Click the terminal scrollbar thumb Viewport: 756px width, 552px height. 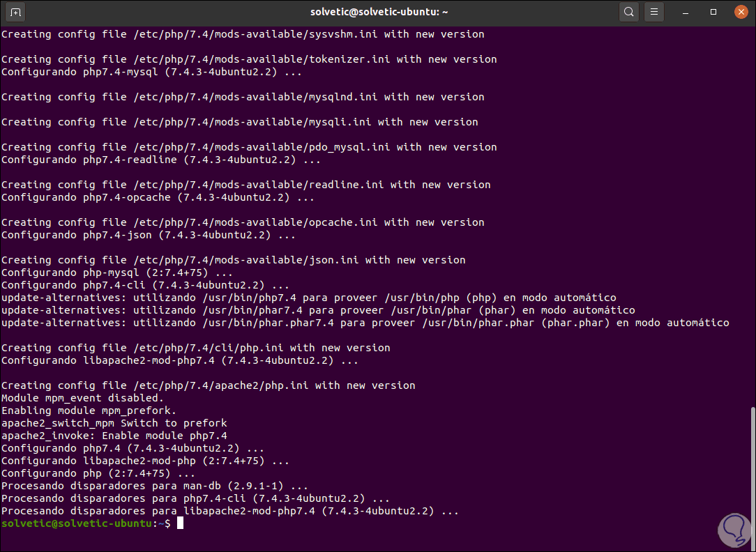(x=752, y=468)
